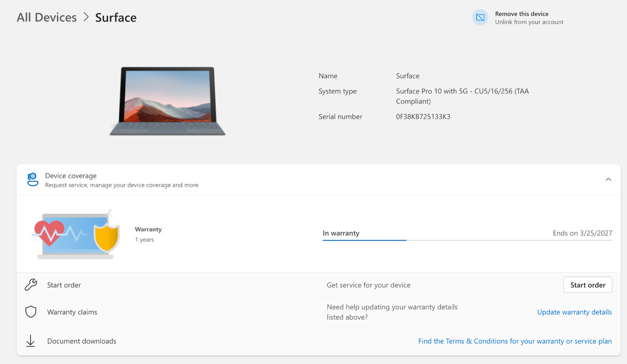
Task: Click the Remove this device icon
Action: (480, 18)
